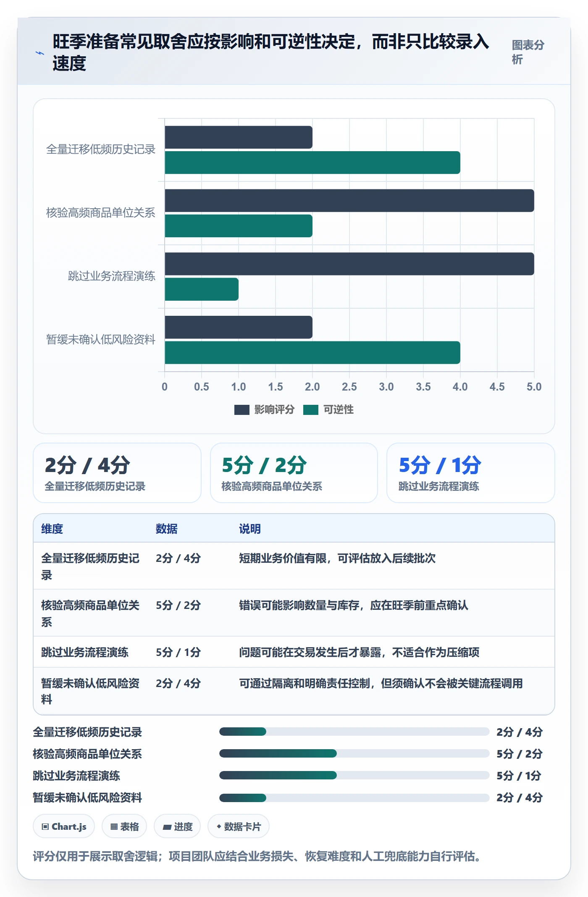Viewport: 588px width, 897px height.
Task: Click the 暂缓未确认低风险资料 progress bar
Action: coord(354,797)
